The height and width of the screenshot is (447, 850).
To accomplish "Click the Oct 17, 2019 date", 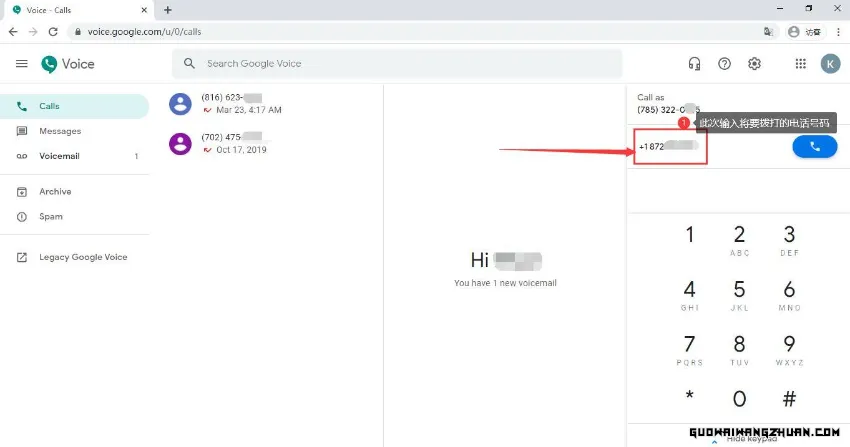I will coord(241,150).
